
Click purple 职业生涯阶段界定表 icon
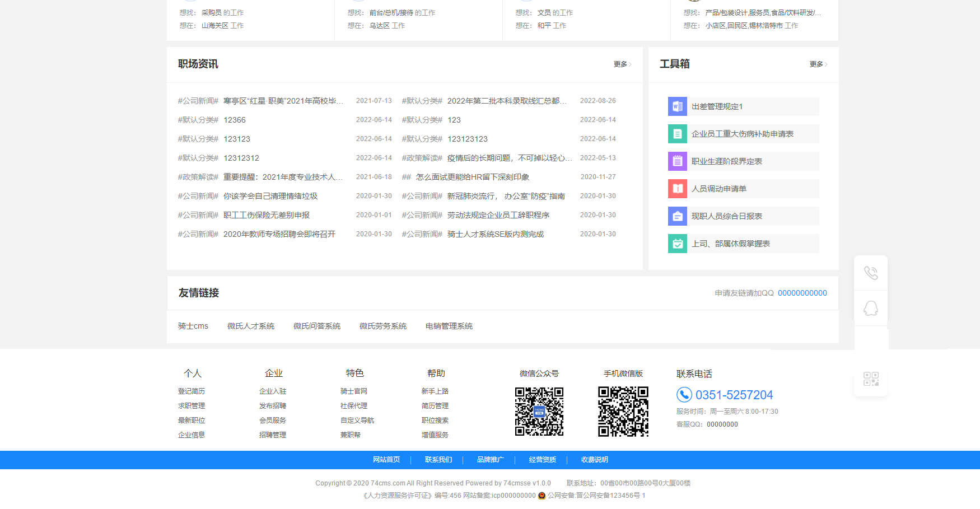click(678, 161)
